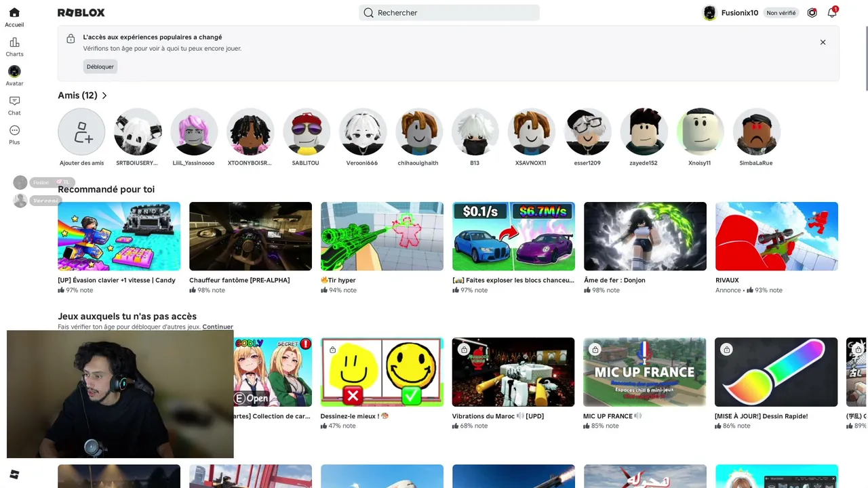Open Chat from the sidebar
Viewport: 868px width, 488px height.
pos(14,106)
